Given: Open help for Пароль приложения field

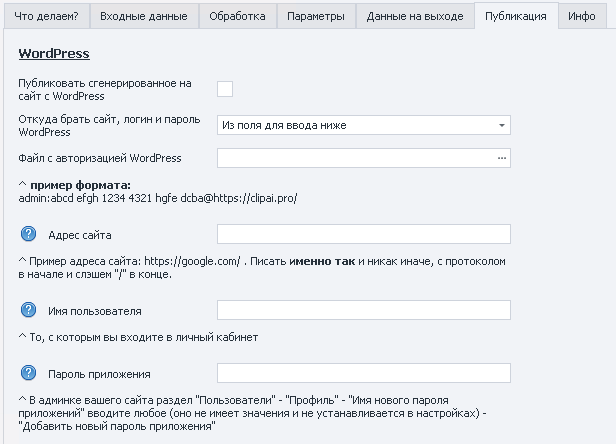Looking at the screenshot, I should (x=28, y=373).
